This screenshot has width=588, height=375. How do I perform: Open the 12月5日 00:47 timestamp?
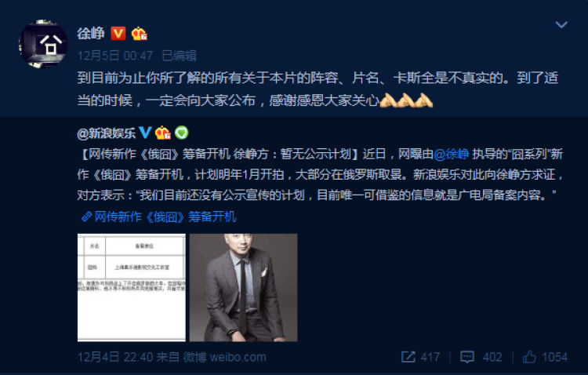pyautogui.click(x=115, y=56)
